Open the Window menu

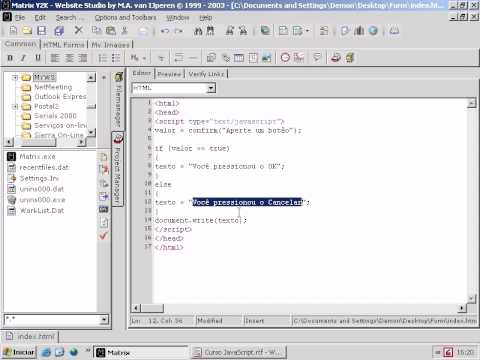tap(178, 18)
